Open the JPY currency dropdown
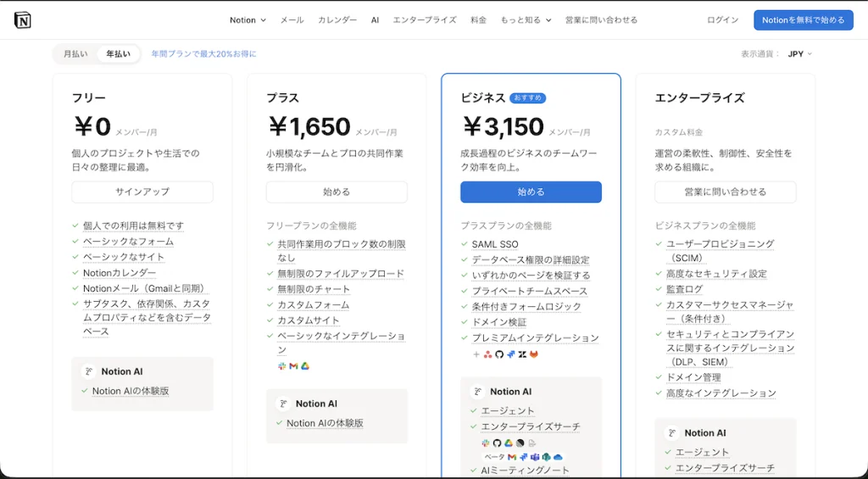 800,54
